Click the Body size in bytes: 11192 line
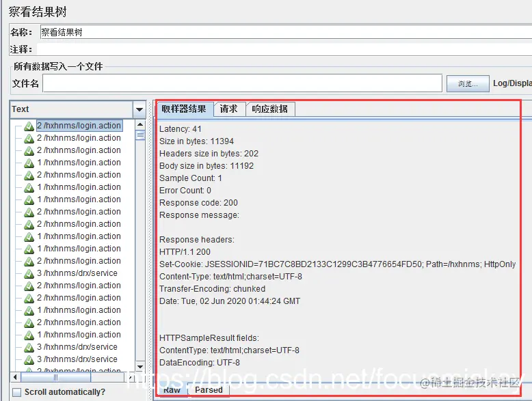Image resolution: width=532 pixels, height=401 pixels. coord(207,166)
